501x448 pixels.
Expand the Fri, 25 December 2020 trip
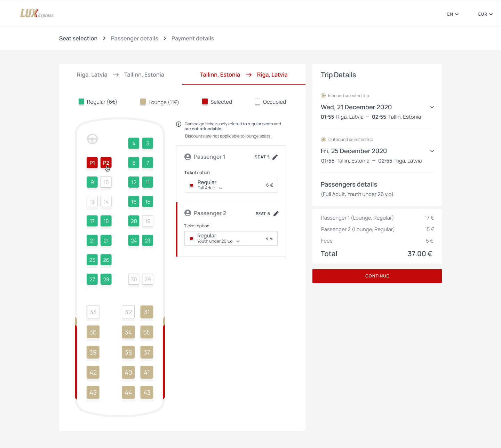(x=432, y=151)
